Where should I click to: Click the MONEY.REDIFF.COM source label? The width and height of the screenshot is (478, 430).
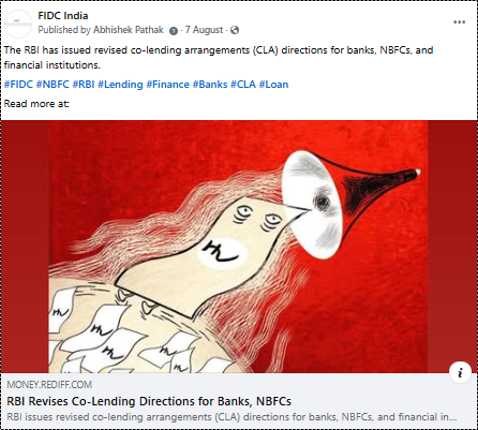pyautogui.click(x=49, y=385)
